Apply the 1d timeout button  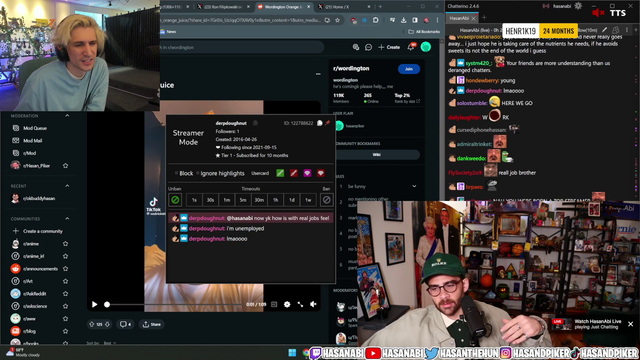pyautogui.click(x=292, y=200)
